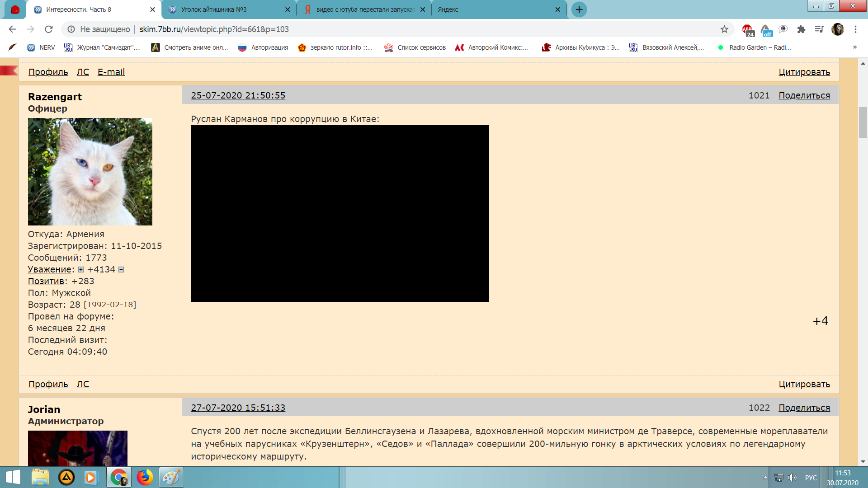Image resolution: width=868 pixels, height=488 pixels.
Task: Click the forward navigation arrow
Action: [30, 29]
